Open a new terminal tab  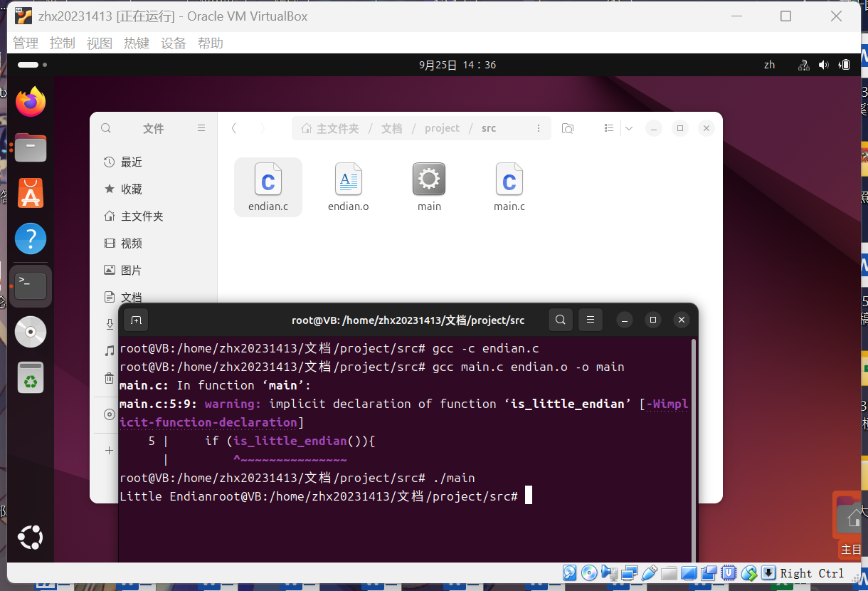click(136, 320)
